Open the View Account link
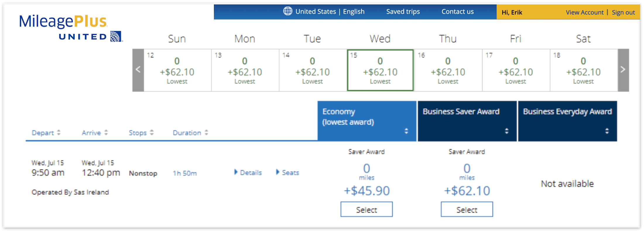This screenshot has width=644, height=231. pyautogui.click(x=585, y=12)
